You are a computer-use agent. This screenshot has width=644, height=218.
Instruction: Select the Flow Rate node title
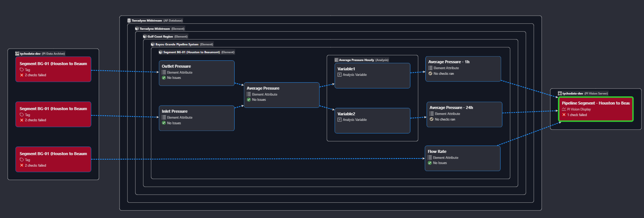point(437,151)
